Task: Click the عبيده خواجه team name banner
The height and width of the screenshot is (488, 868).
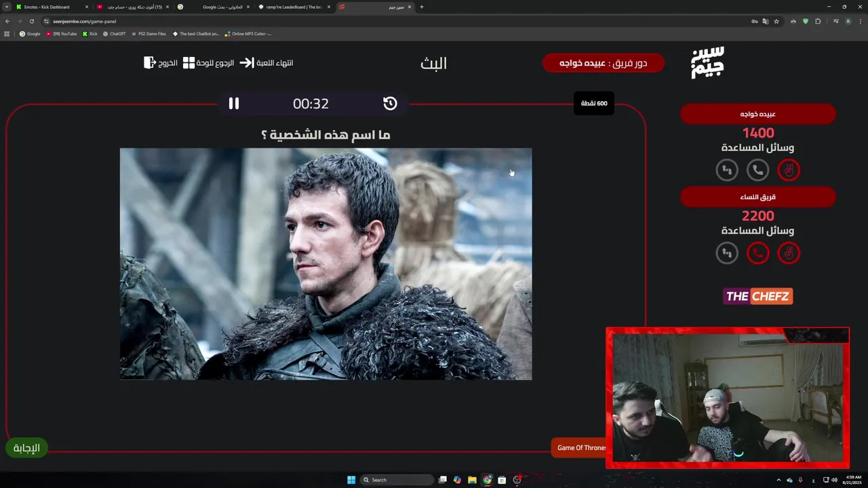Action: point(758,114)
